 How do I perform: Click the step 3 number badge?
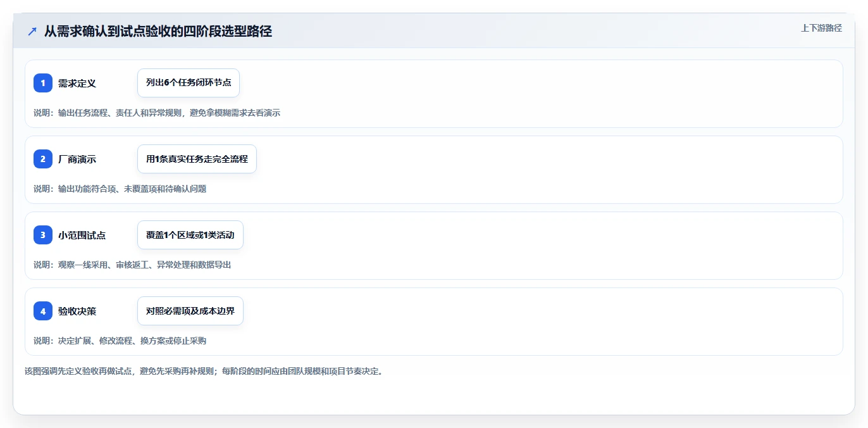pyautogui.click(x=43, y=235)
